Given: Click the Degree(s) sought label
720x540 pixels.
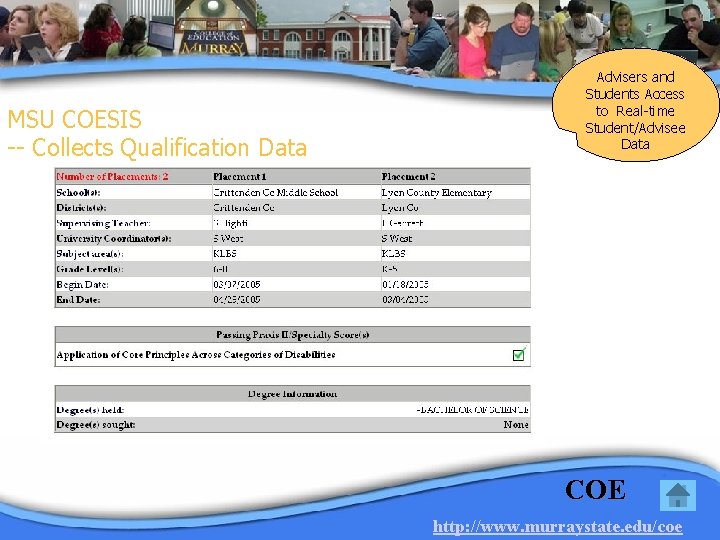Looking at the screenshot, I should point(96,425).
